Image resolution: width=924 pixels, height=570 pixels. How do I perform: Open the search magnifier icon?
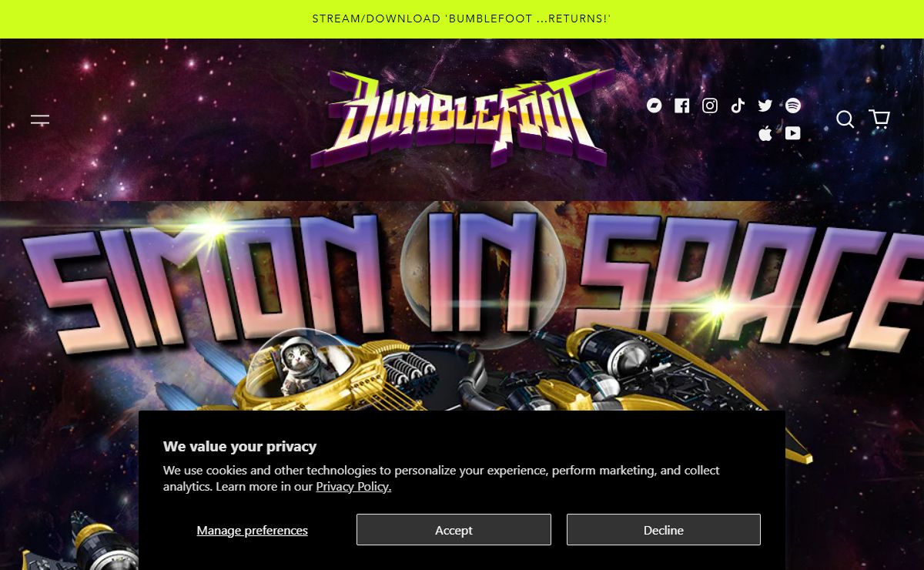(845, 119)
